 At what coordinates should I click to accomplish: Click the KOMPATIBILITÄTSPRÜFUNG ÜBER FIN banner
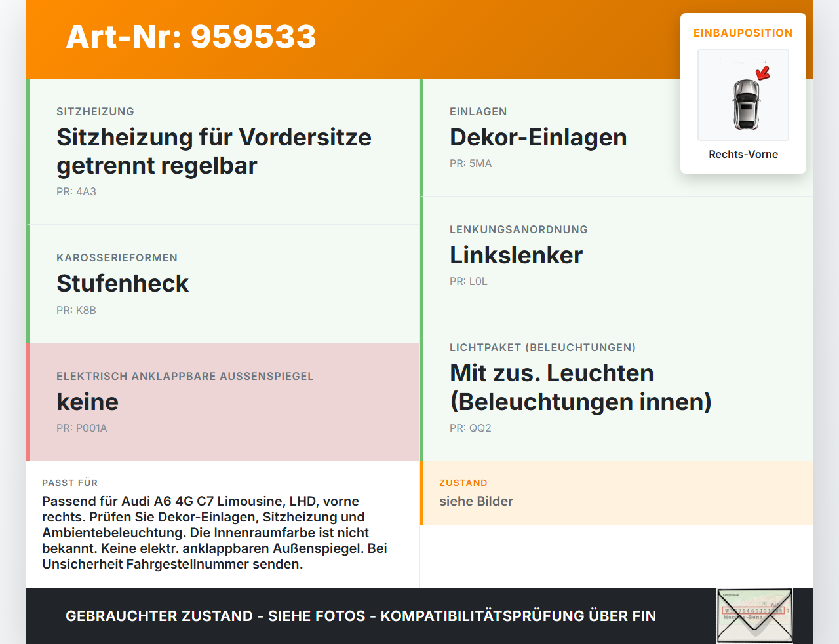tap(361, 616)
